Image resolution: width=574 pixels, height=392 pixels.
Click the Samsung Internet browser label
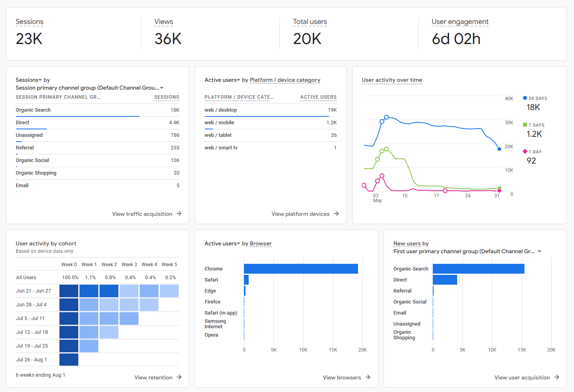click(x=215, y=324)
